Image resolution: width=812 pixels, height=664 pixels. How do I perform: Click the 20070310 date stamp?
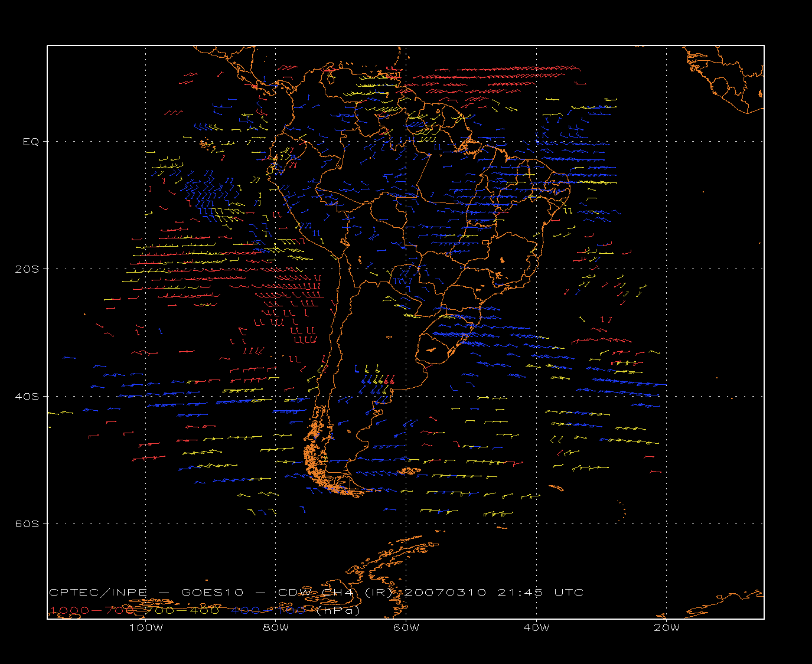pos(445,593)
